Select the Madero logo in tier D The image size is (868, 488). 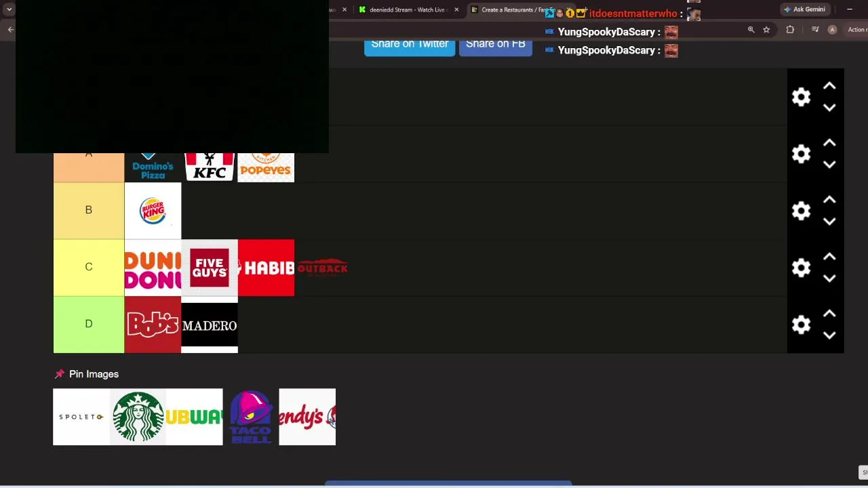pos(210,325)
